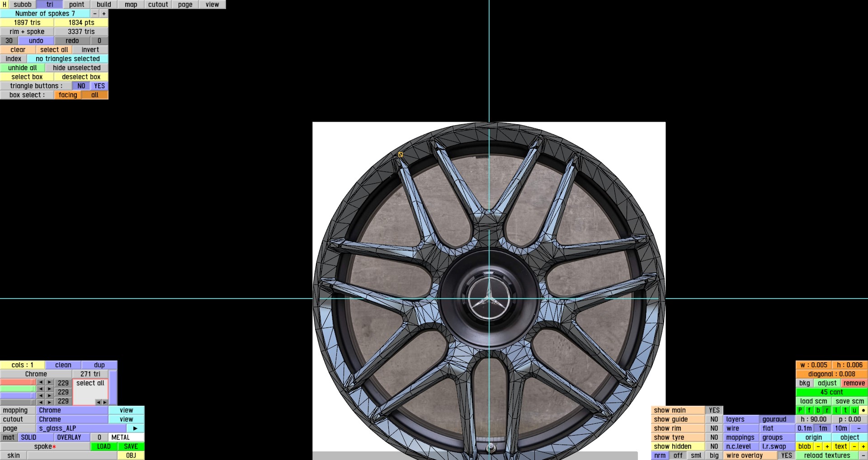This screenshot has width=868, height=460.
Task: Switch to the b view preset
Action: (818, 410)
